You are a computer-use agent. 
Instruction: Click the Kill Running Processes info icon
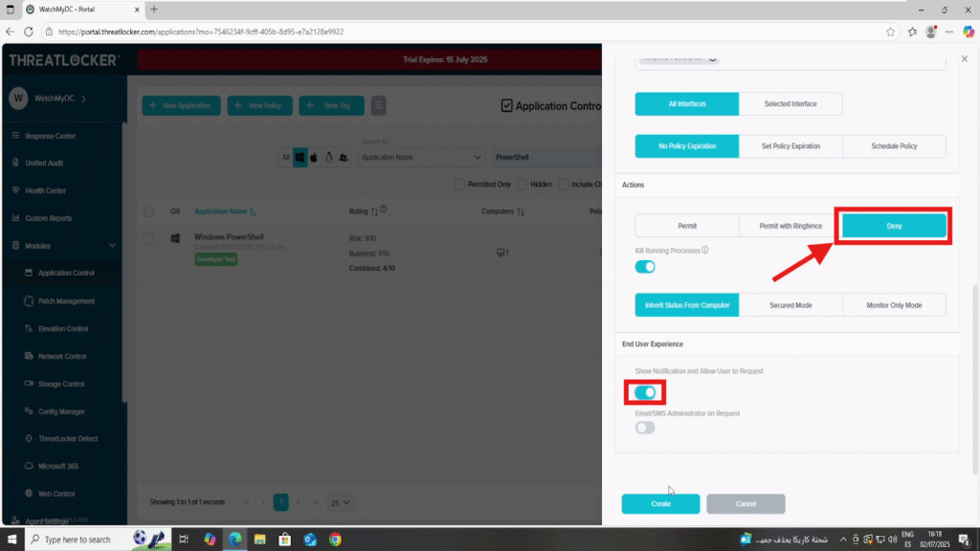[705, 250]
